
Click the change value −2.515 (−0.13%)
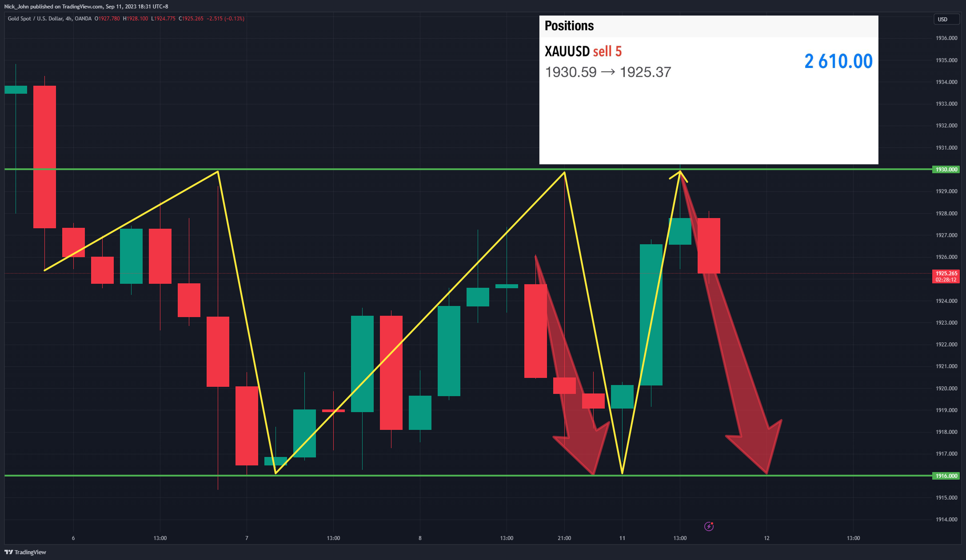coord(225,19)
